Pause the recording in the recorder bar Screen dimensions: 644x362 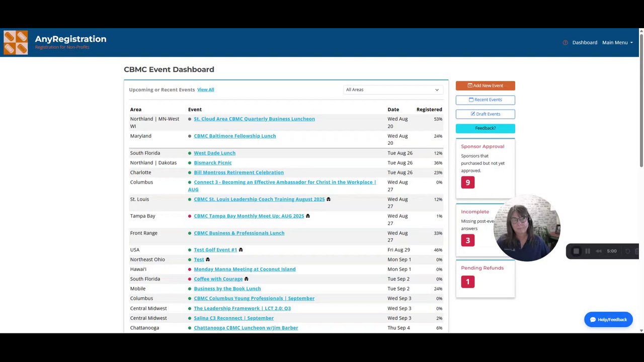tap(587, 251)
